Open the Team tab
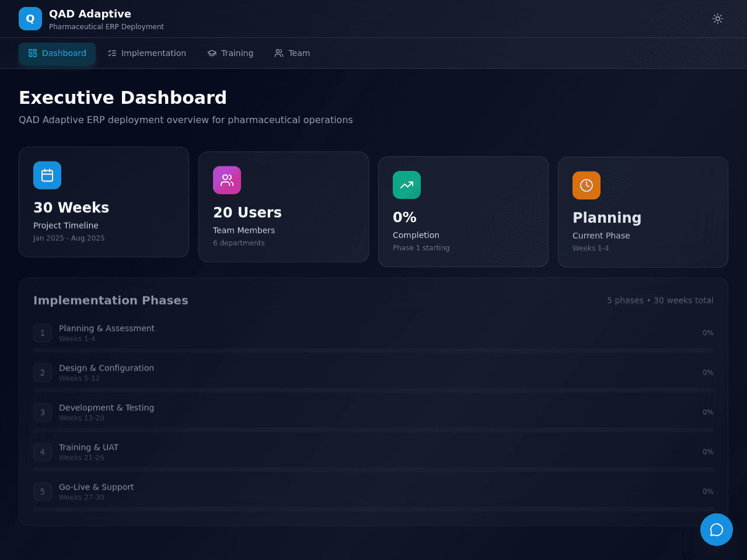Screen dimensions: 747x560 click(292, 53)
